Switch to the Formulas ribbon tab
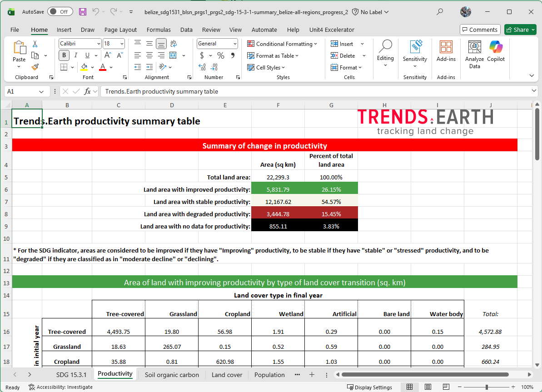This screenshot has width=542, height=392. pyautogui.click(x=159, y=30)
